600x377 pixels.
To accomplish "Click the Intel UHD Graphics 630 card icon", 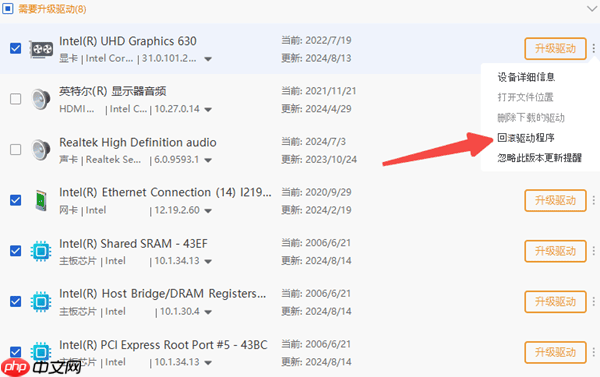I will pyautogui.click(x=41, y=49).
